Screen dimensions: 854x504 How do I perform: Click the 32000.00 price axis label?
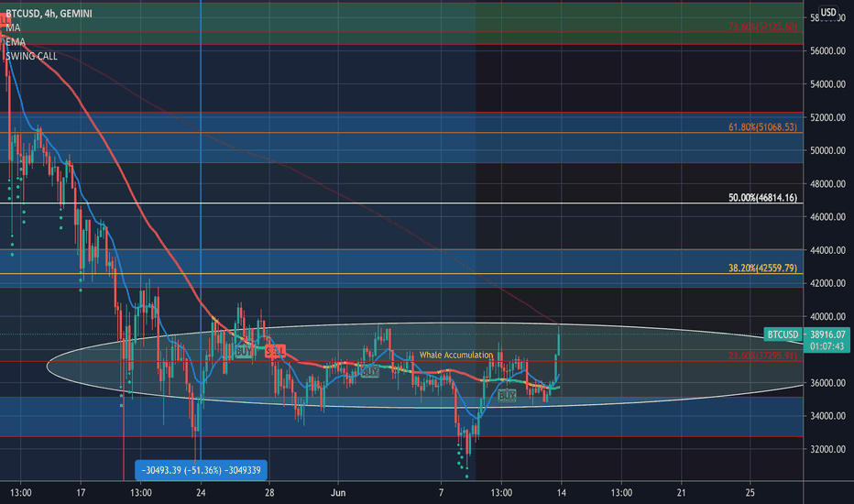pyautogui.click(x=827, y=450)
